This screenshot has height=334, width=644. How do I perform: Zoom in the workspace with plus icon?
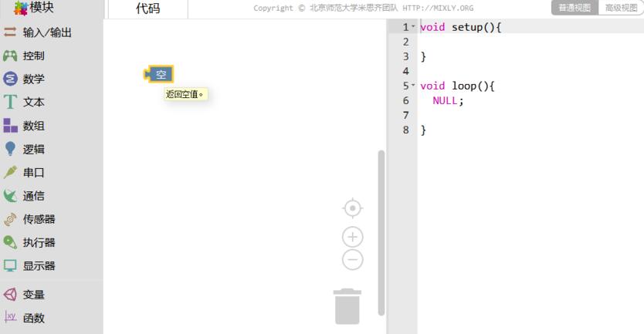pyautogui.click(x=352, y=238)
